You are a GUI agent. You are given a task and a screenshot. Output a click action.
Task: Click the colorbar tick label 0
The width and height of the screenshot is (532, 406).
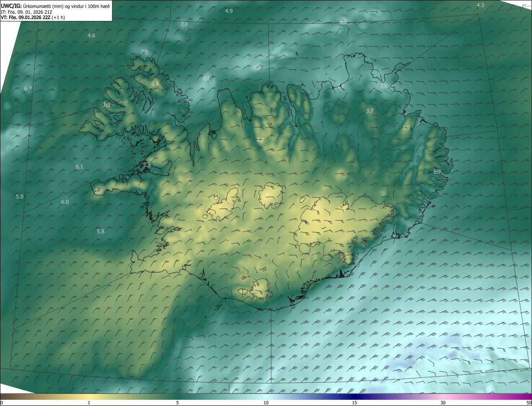(x=2, y=403)
